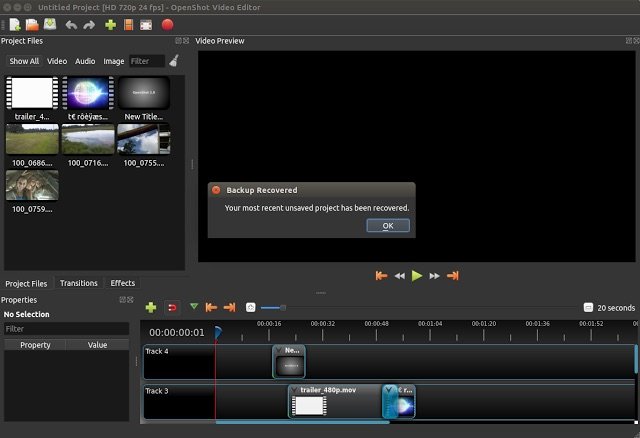The image size is (640, 438).
Task: Open menu arrow on trailer_480p.mov clip
Action: (295, 389)
